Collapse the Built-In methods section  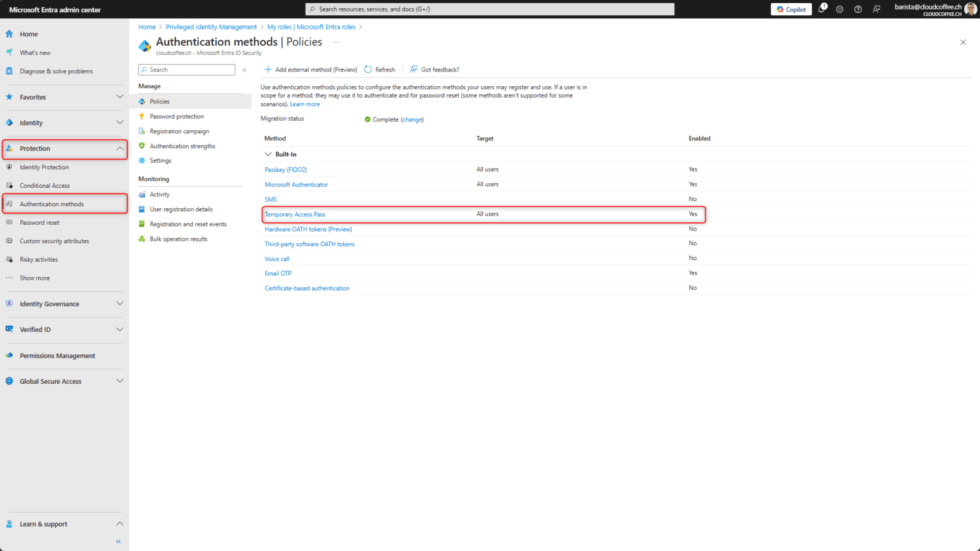[x=268, y=154]
